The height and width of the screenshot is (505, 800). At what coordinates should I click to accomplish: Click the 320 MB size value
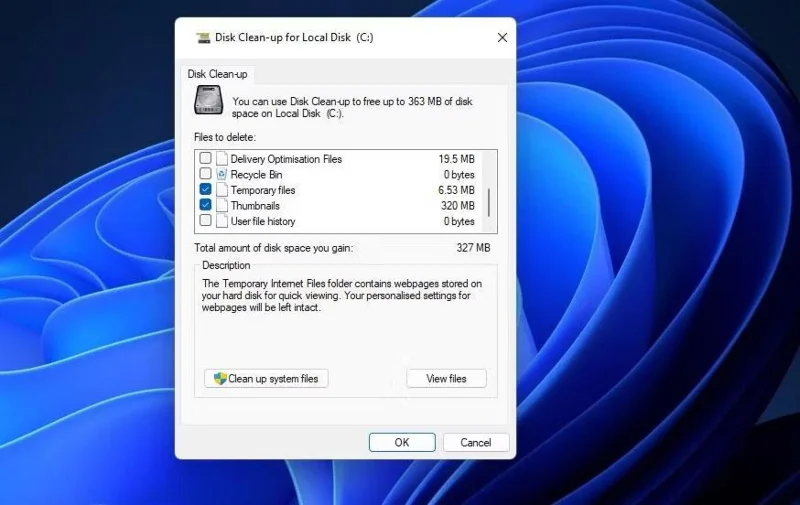click(458, 206)
